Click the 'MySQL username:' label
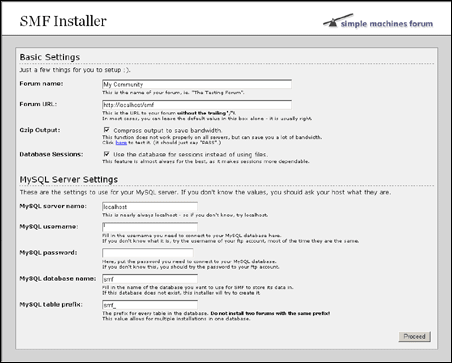 (x=49, y=227)
